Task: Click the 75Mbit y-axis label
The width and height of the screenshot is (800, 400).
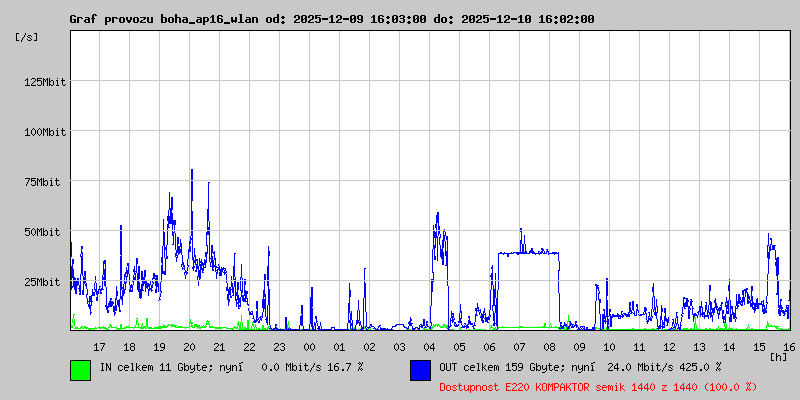Action: point(42,182)
